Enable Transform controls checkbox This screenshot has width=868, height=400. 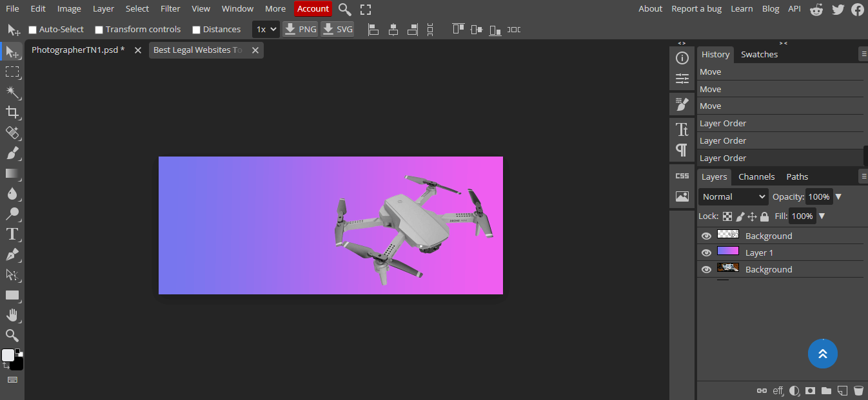[x=99, y=30]
